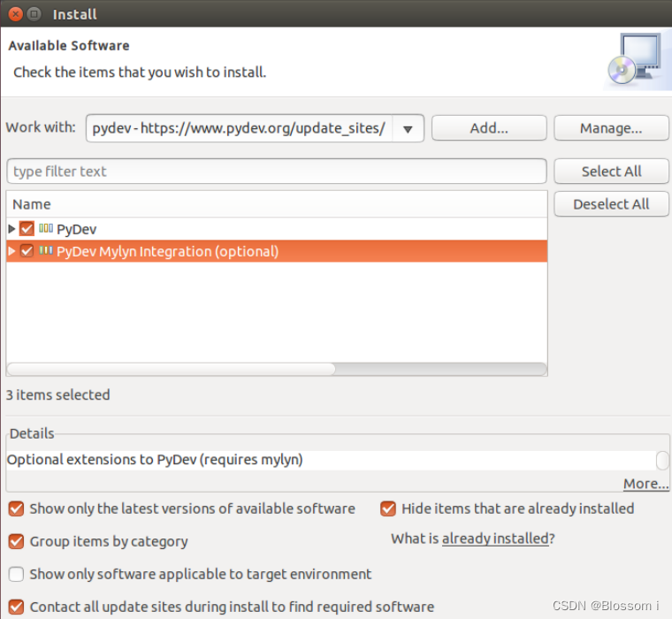Uncheck Contact all update sites during install

[16, 607]
